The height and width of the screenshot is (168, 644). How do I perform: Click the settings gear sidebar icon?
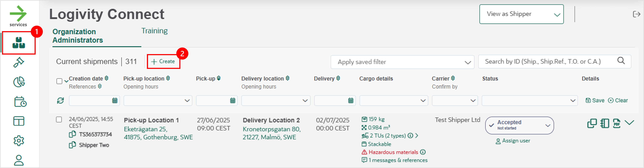(x=19, y=141)
